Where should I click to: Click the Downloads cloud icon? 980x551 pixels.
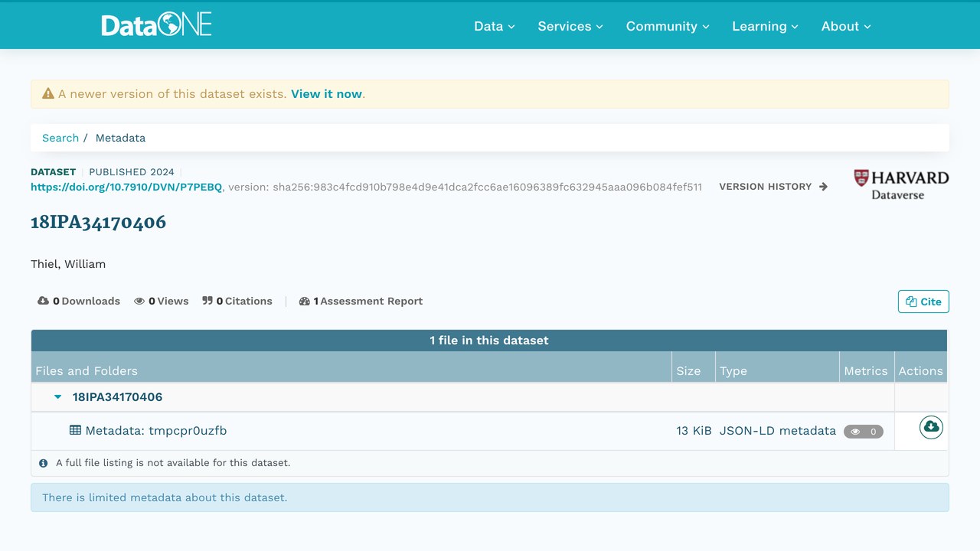click(44, 301)
